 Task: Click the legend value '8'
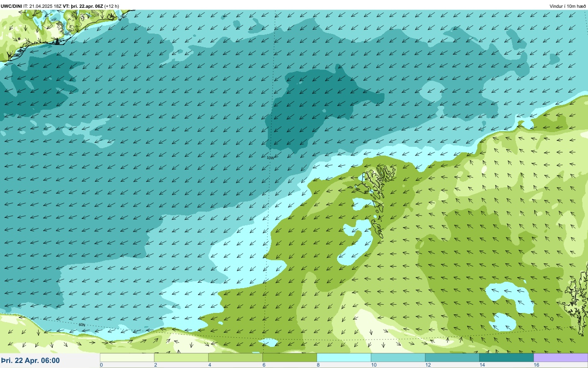click(x=318, y=365)
